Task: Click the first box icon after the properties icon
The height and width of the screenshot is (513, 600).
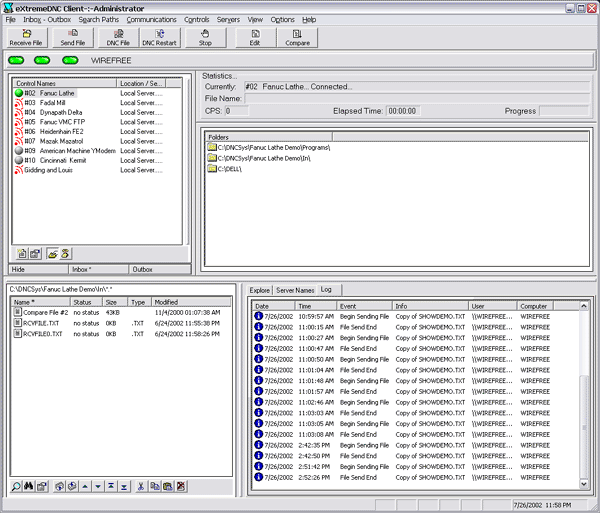Action: [x=59, y=486]
